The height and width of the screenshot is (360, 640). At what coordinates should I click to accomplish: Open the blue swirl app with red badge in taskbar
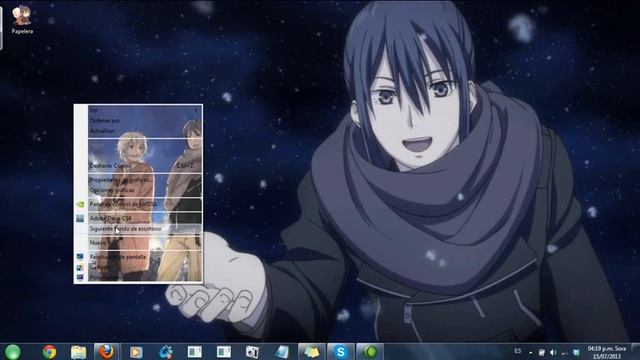[165, 352]
